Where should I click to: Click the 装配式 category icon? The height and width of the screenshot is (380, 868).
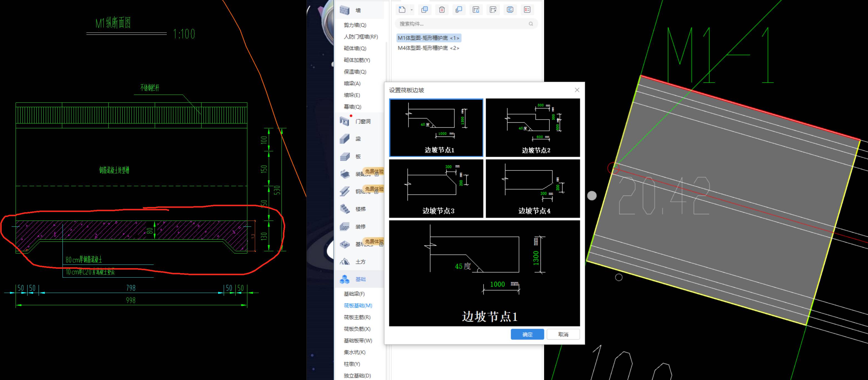pos(344,174)
